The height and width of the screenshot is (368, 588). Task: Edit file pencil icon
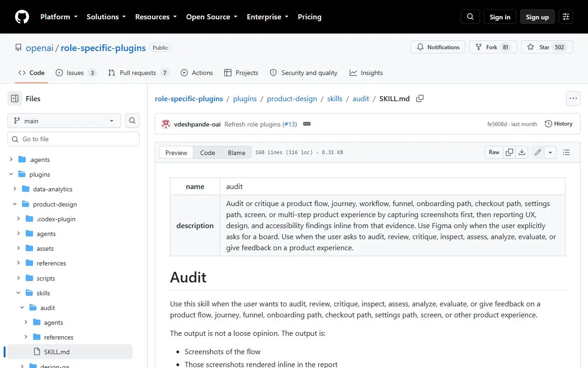(x=538, y=152)
